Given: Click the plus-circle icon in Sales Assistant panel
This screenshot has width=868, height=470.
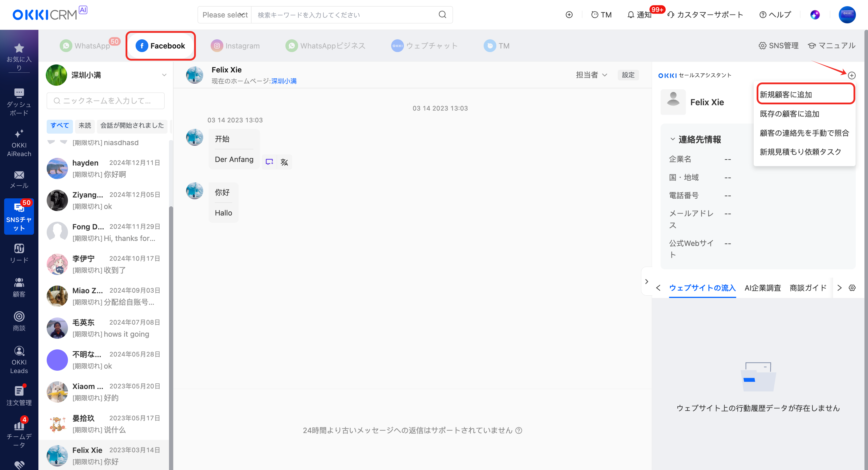Looking at the screenshot, I should [x=852, y=75].
